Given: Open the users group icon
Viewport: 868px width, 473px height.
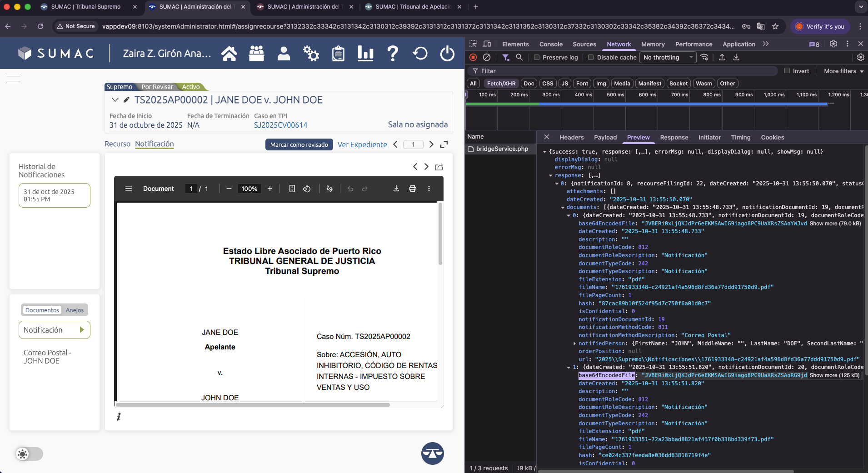Looking at the screenshot, I should [x=256, y=54].
